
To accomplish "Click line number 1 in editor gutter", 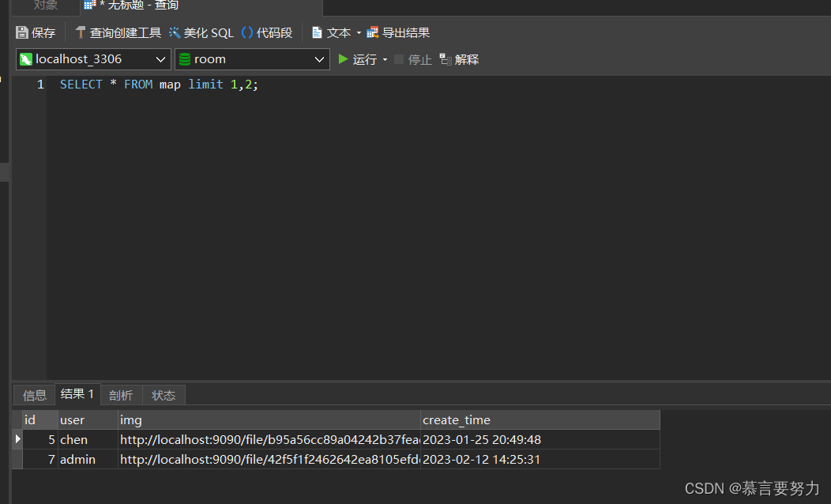I will 40,85.
